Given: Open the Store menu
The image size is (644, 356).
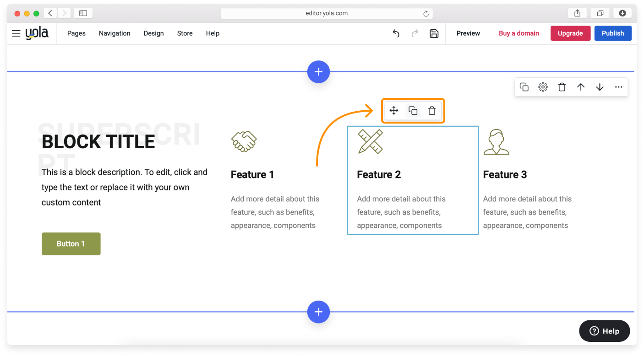Looking at the screenshot, I should click(185, 33).
